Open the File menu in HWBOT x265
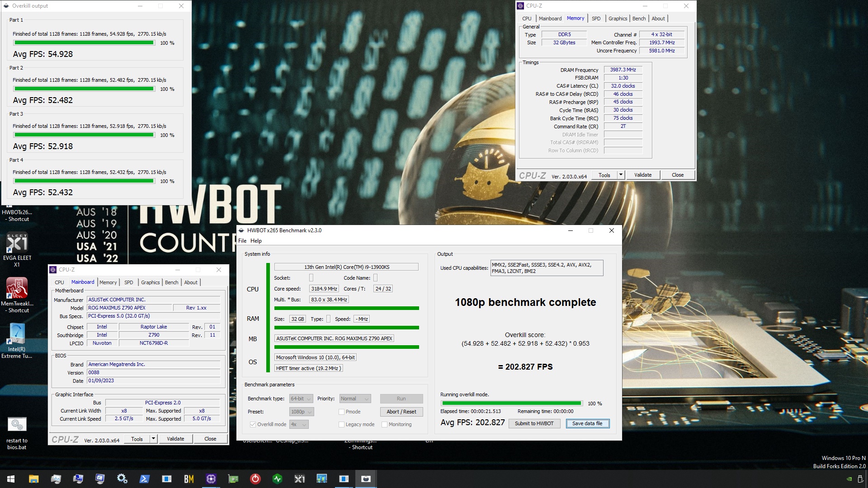 [x=242, y=241]
